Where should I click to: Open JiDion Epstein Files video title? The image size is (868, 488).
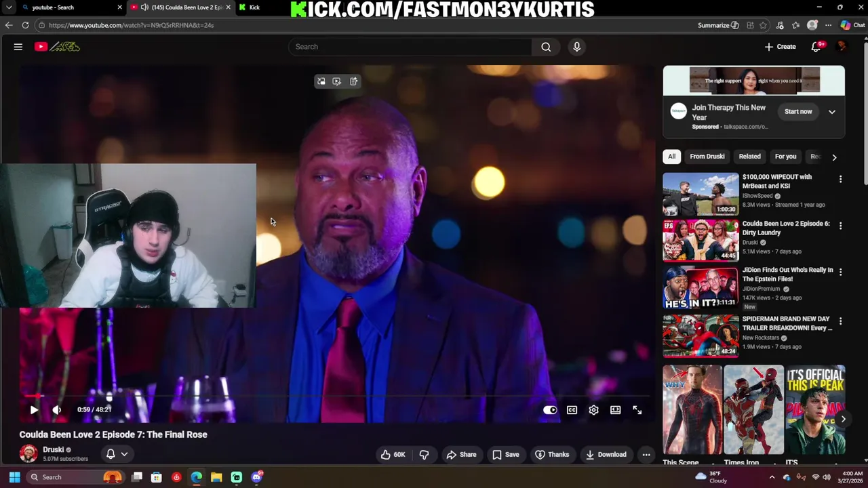(x=787, y=274)
